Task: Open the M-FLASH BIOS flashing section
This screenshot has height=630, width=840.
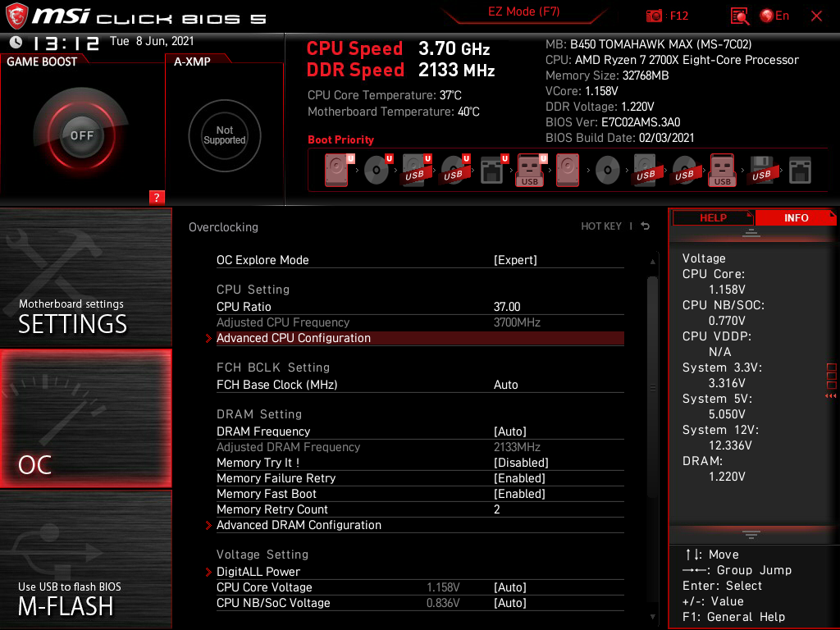Action: click(x=85, y=559)
